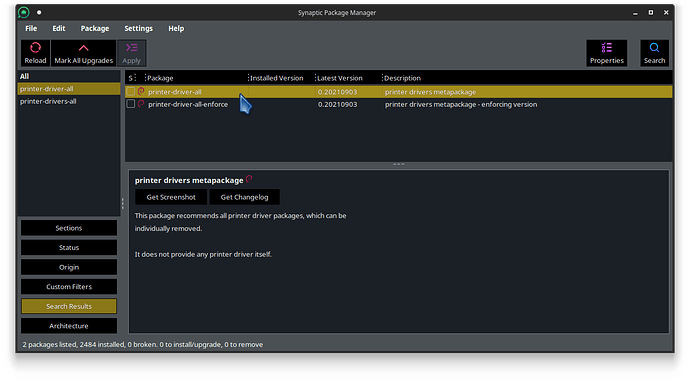The height and width of the screenshot is (385, 690).
Task: Click 'printer drivers metapackage - enforcing version' description
Action: coord(461,104)
